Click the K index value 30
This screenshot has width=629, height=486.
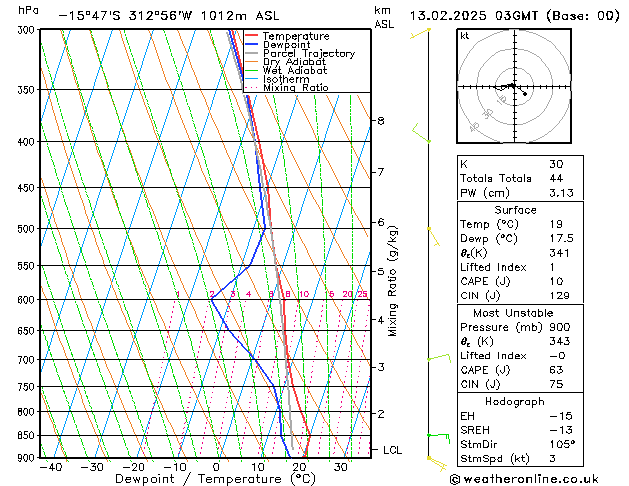[x=556, y=164]
